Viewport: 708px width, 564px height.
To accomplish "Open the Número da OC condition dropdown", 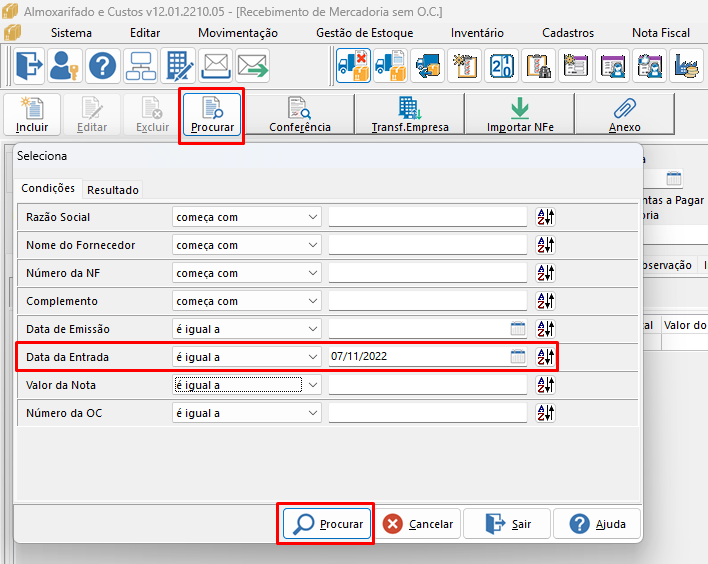I will click(247, 413).
